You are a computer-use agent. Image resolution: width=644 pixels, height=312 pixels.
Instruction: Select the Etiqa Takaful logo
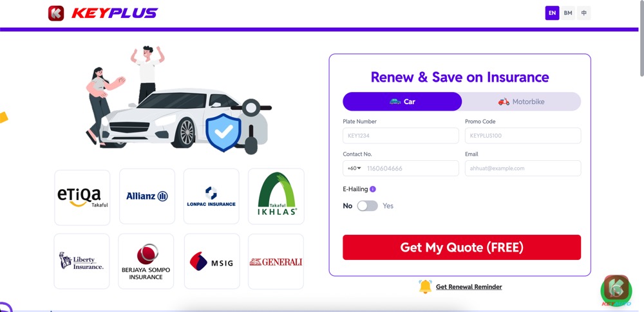[x=82, y=197]
